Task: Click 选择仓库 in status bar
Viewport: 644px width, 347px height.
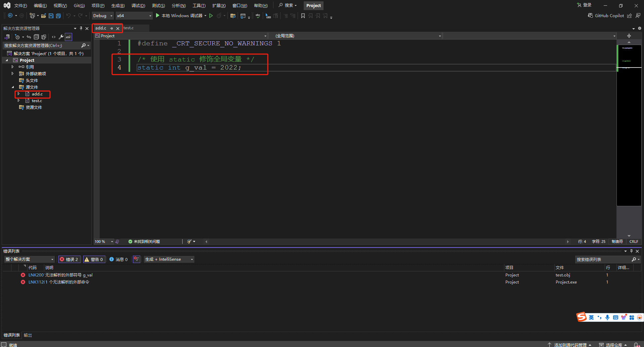Action: click(x=613, y=345)
